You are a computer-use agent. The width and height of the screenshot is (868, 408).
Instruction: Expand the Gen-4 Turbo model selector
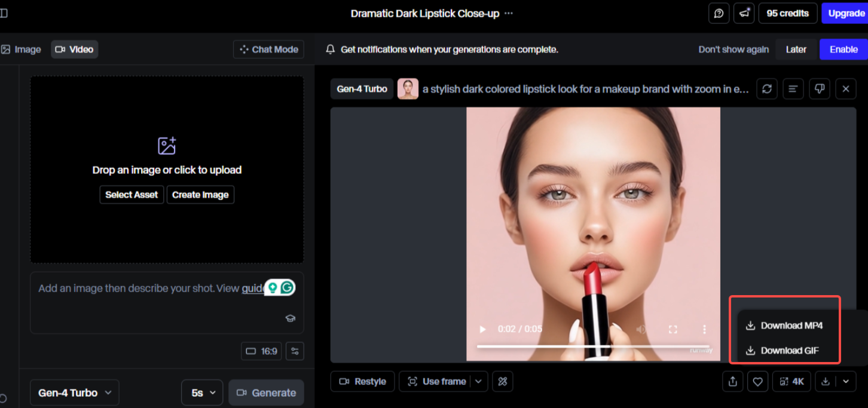tap(74, 392)
